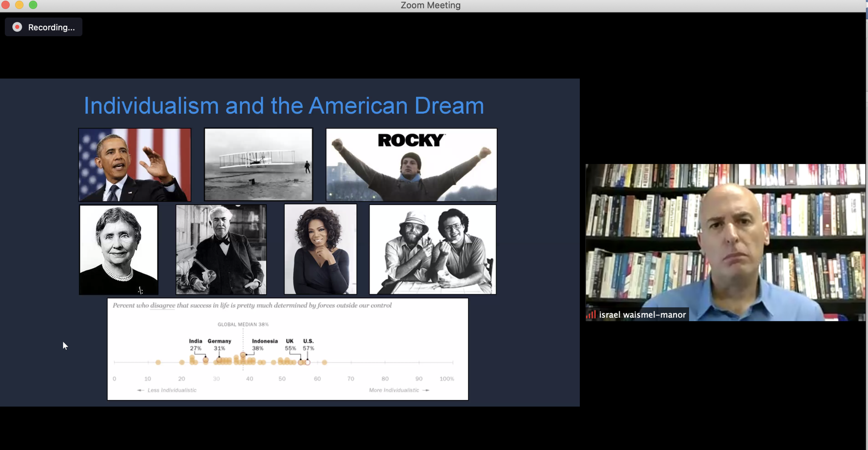
Task: Click the GLOBAL MEDIAN 38% label
Action: tap(243, 324)
